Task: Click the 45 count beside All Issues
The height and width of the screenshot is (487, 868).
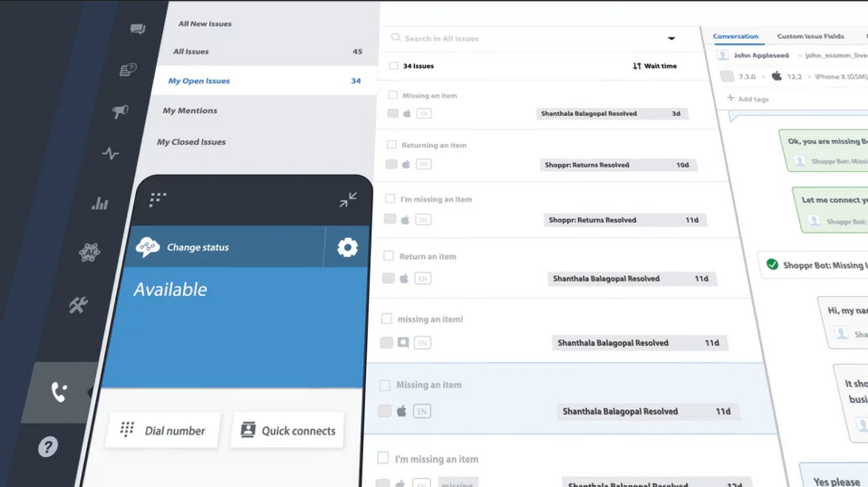Action: [358, 52]
